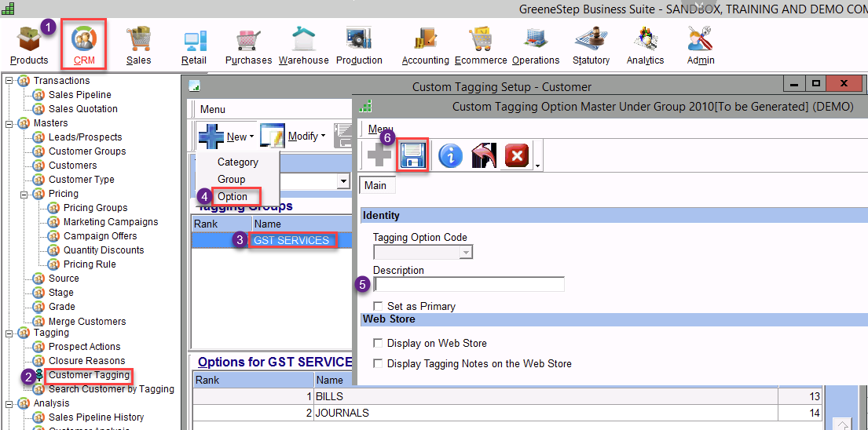Open the Production module

tap(359, 44)
